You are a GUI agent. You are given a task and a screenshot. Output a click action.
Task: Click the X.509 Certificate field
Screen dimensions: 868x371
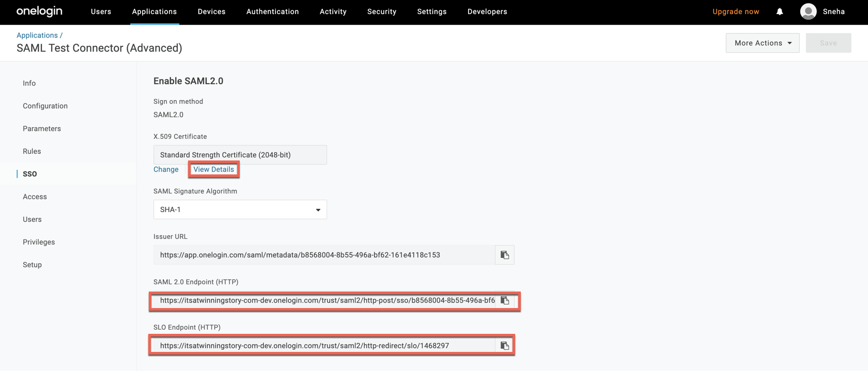(240, 155)
